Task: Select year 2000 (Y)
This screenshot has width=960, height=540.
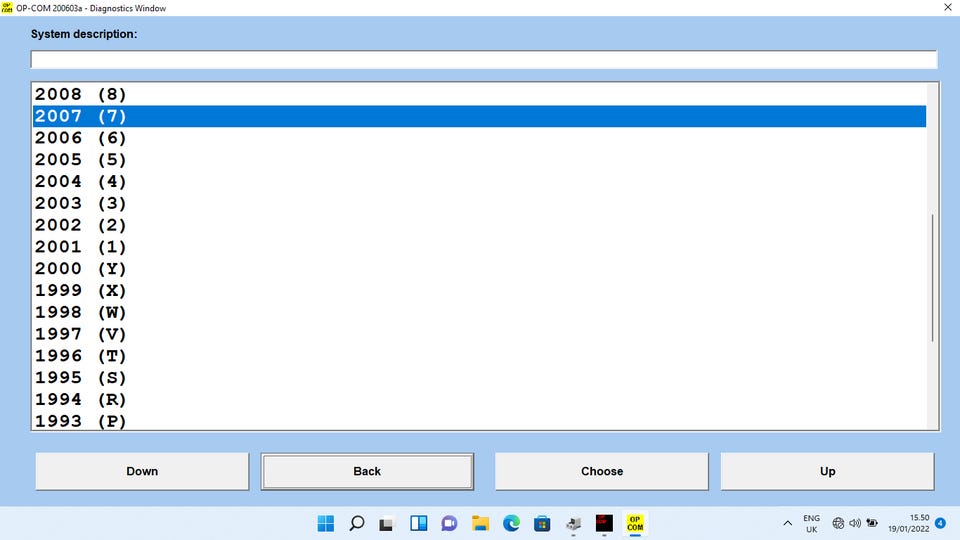Action: (479, 269)
